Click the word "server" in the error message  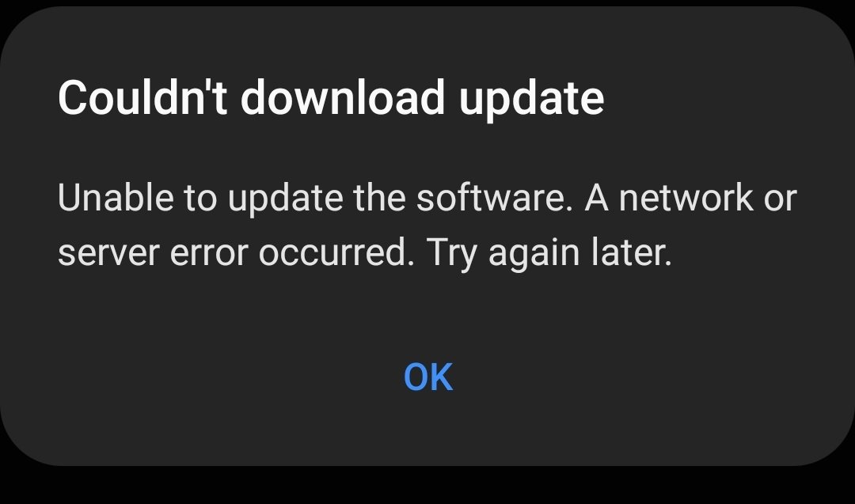[108, 255]
